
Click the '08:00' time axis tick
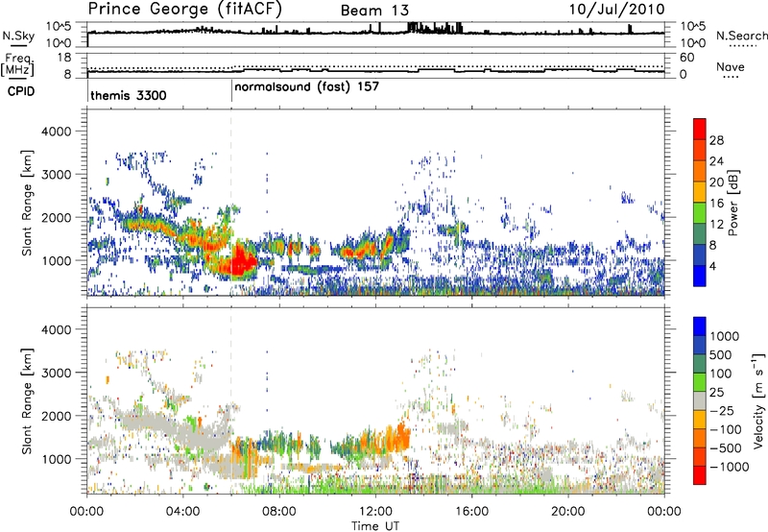coord(278,512)
